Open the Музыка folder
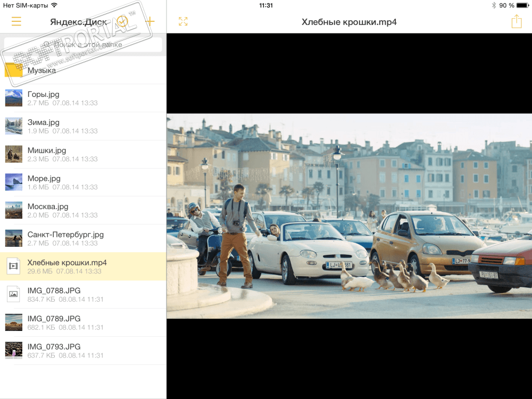The image size is (532, 399). click(83, 70)
